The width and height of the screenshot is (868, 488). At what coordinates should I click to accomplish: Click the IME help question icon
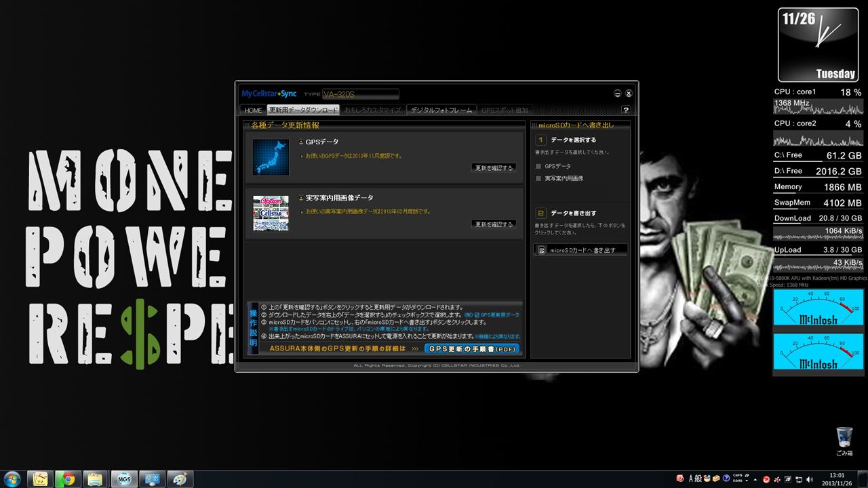tap(726, 479)
